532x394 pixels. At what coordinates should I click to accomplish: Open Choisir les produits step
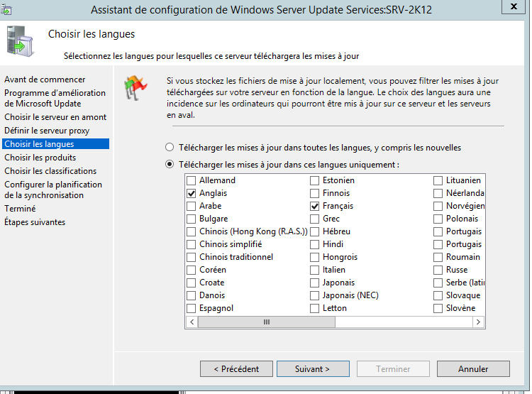(x=40, y=158)
